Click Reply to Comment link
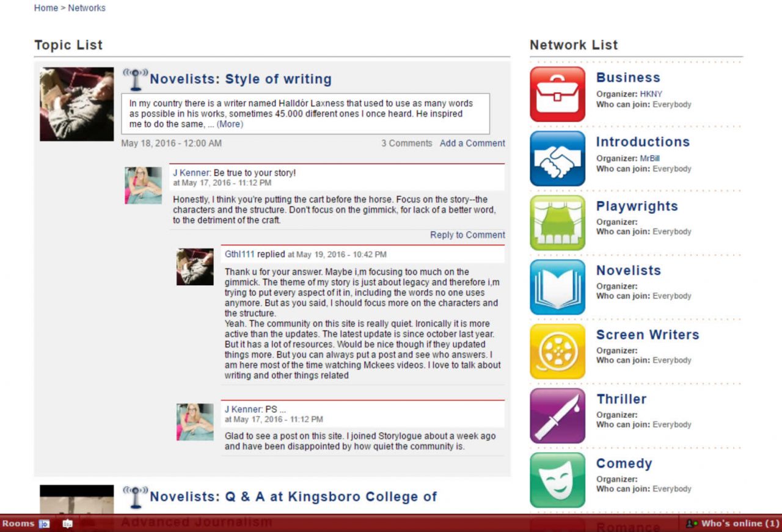 [467, 235]
